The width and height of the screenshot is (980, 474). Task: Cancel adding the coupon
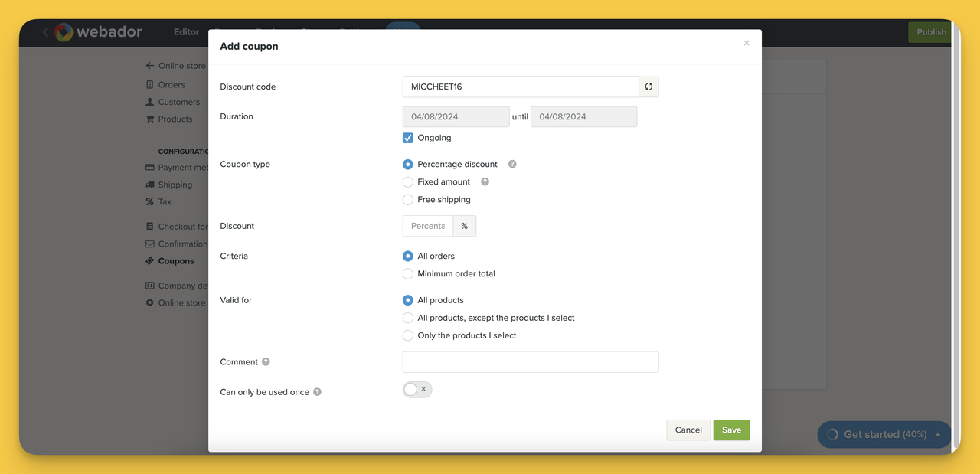click(688, 430)
